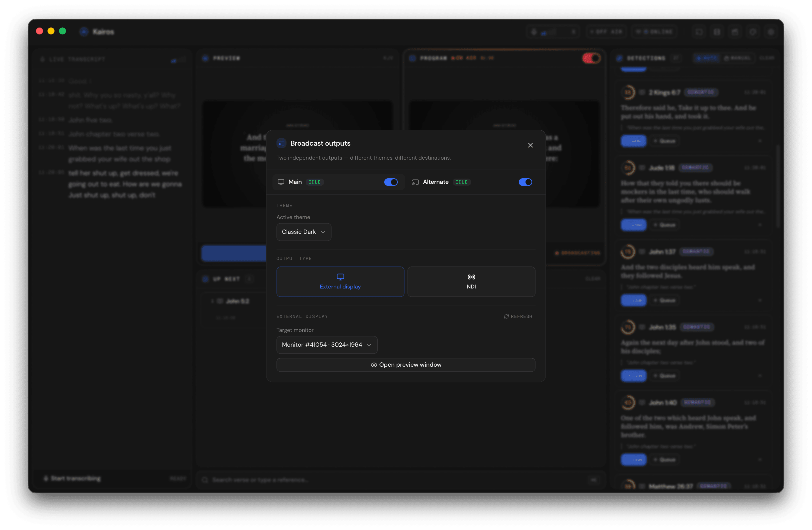Select the Alternate output tab
This screenshot has height=530, width=812.
(x=472, y=182)
